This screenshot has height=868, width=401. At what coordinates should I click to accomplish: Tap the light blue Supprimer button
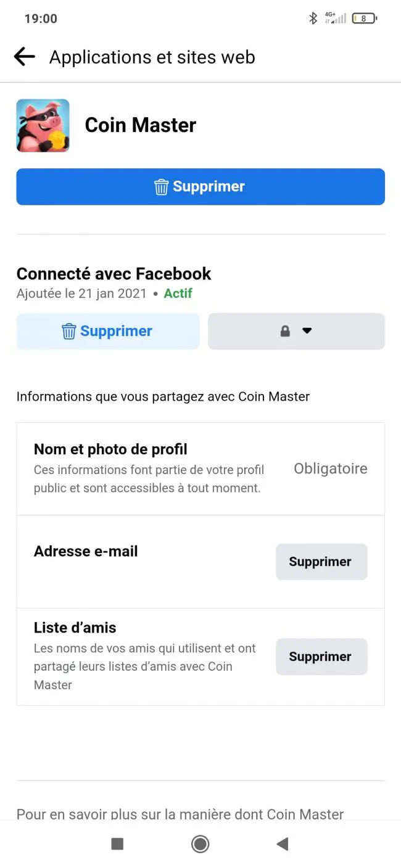[x=108, y=332]
